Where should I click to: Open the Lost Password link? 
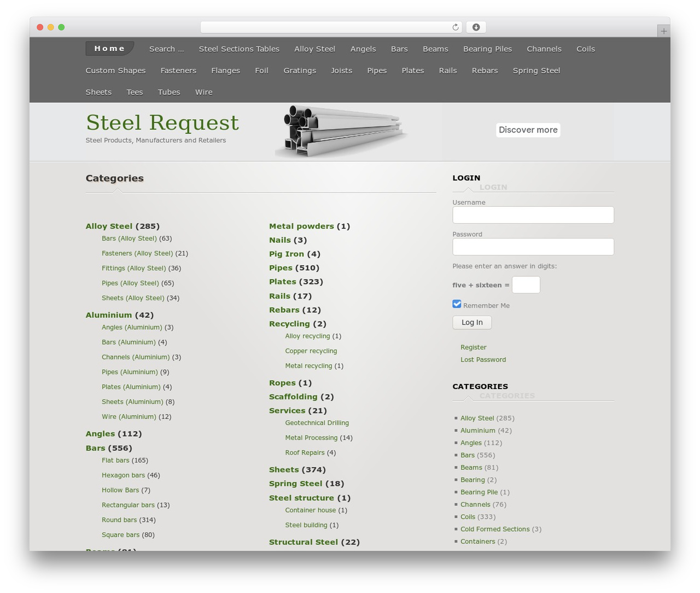(483, 359)
